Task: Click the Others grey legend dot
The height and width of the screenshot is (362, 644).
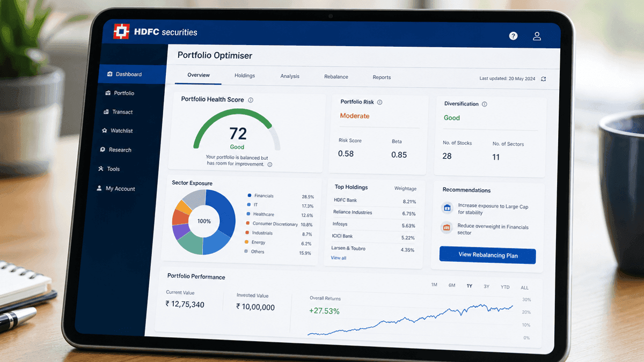Action: pyautogui.click(x=246, y=251)
